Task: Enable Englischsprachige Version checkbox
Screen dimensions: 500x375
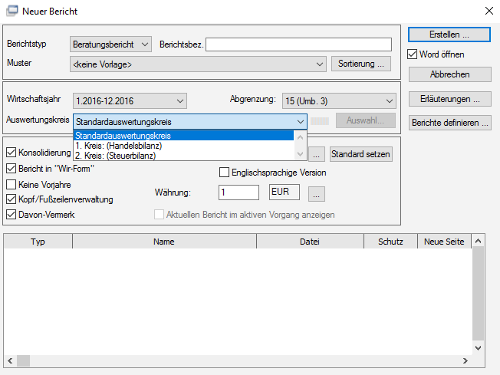Action: coord(224,172)
